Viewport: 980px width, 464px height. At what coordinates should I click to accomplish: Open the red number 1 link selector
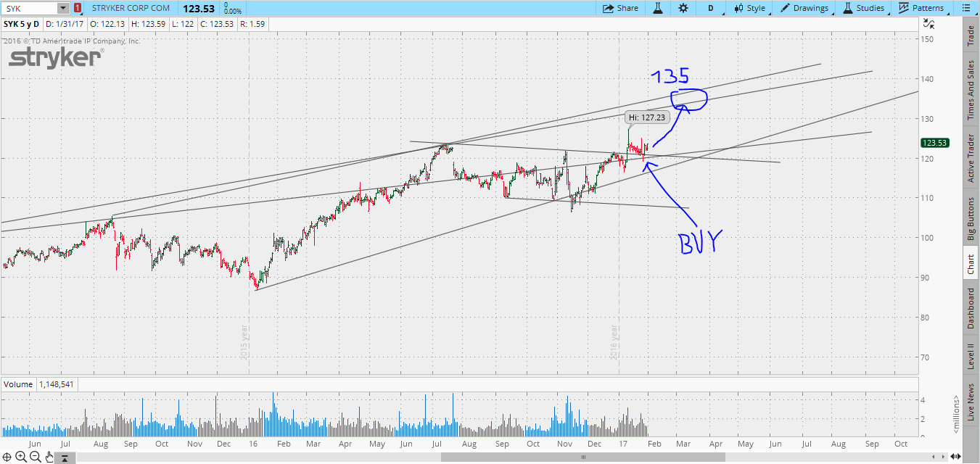coord(77,8)
